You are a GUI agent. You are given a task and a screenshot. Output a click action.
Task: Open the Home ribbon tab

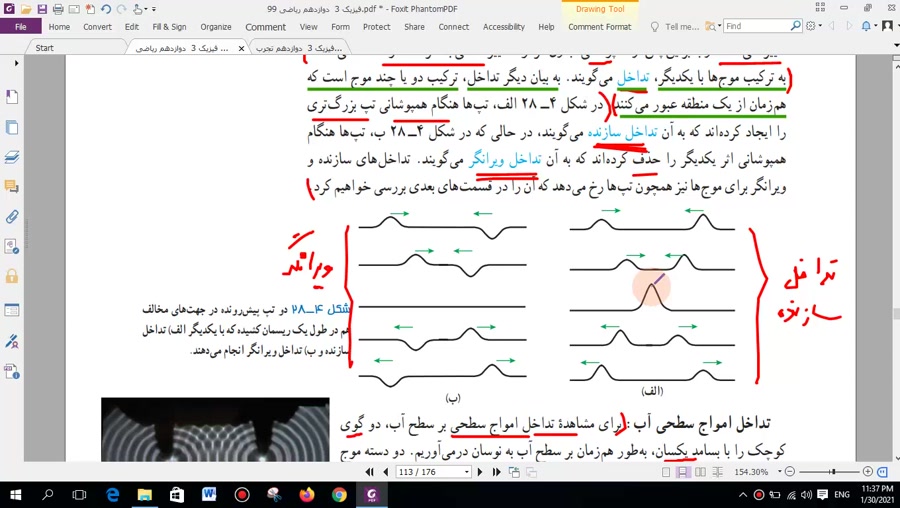(x=59, y=26)
